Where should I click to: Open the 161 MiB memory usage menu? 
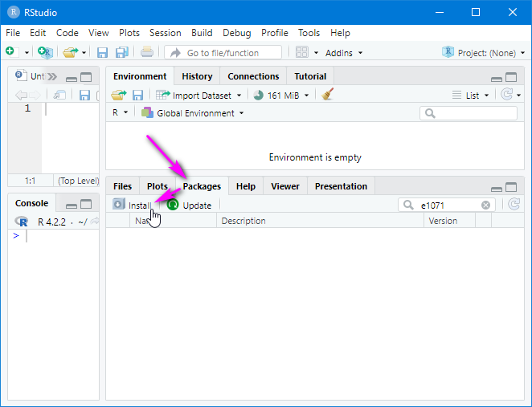(x=281, y=96)
